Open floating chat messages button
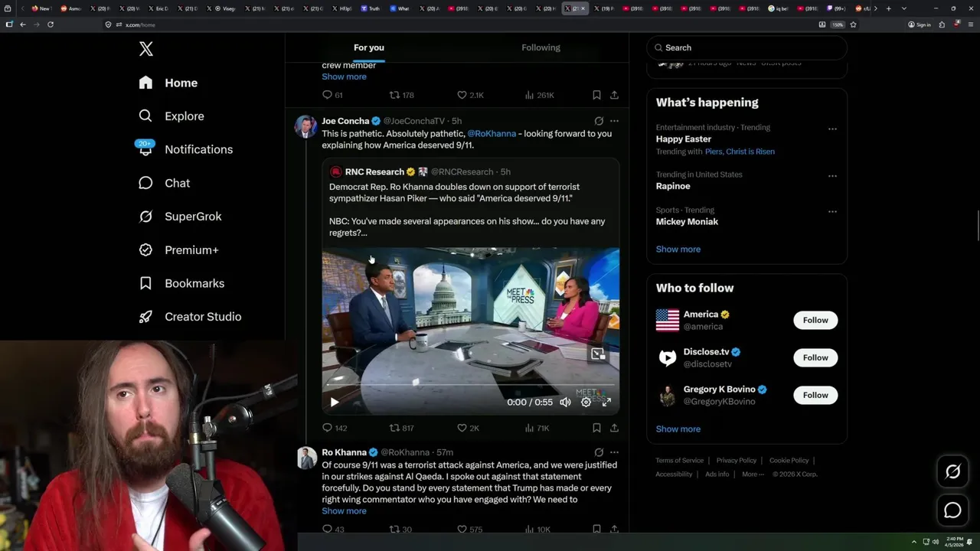 pyautogui.click(x=952, y=510)
